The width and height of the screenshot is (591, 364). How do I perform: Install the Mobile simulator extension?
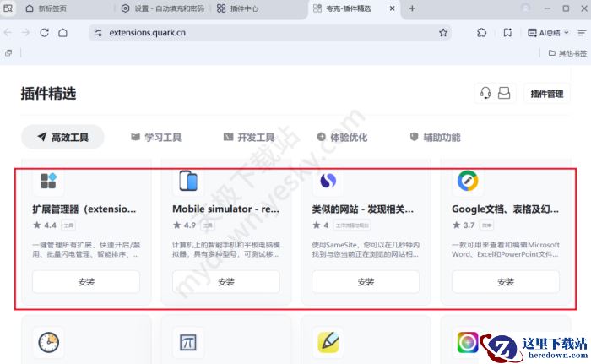click(x=226, y=282)
